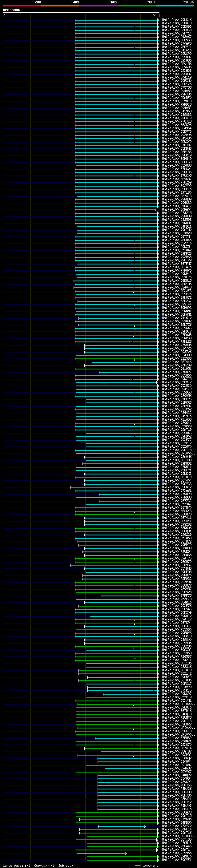Click the cyan ~100% identity legend segment
This screenshot has height=868, width=197.
pyautogui.click(x=175, y=6)
